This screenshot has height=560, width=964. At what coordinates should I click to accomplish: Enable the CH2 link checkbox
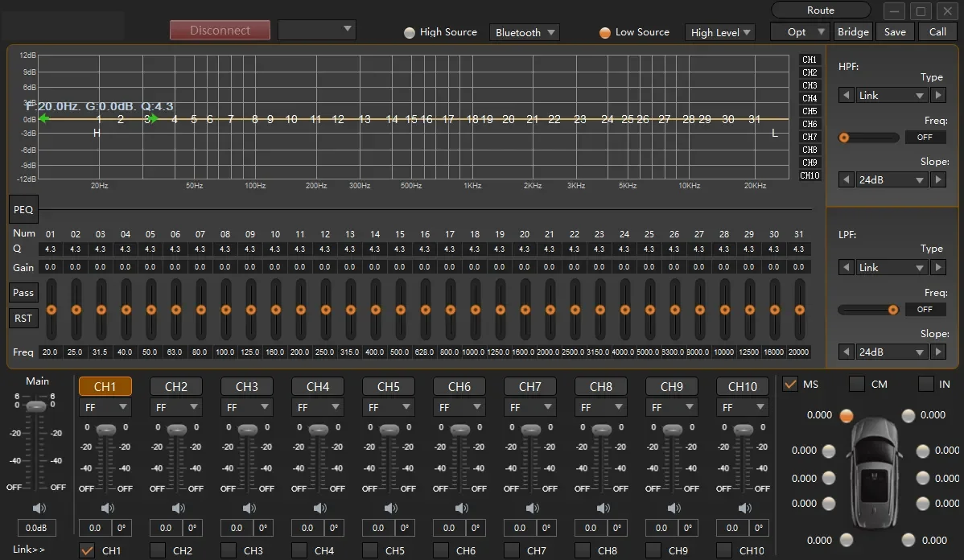[158, 550]
